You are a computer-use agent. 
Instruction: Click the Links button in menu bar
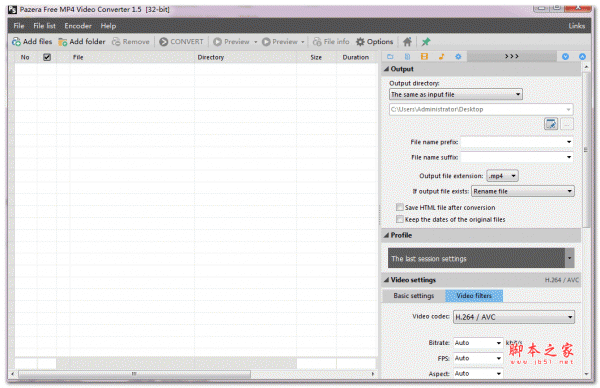click(576, 26)
